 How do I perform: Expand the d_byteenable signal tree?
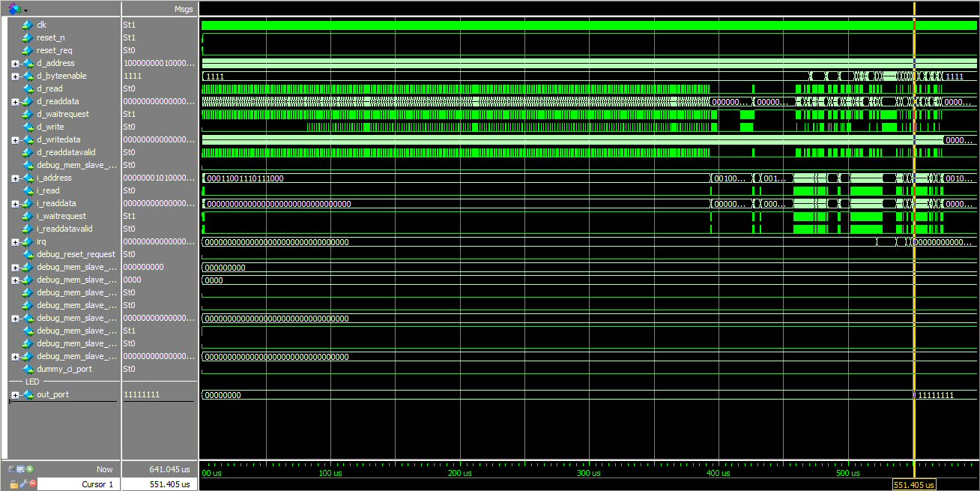coord(15,76)
